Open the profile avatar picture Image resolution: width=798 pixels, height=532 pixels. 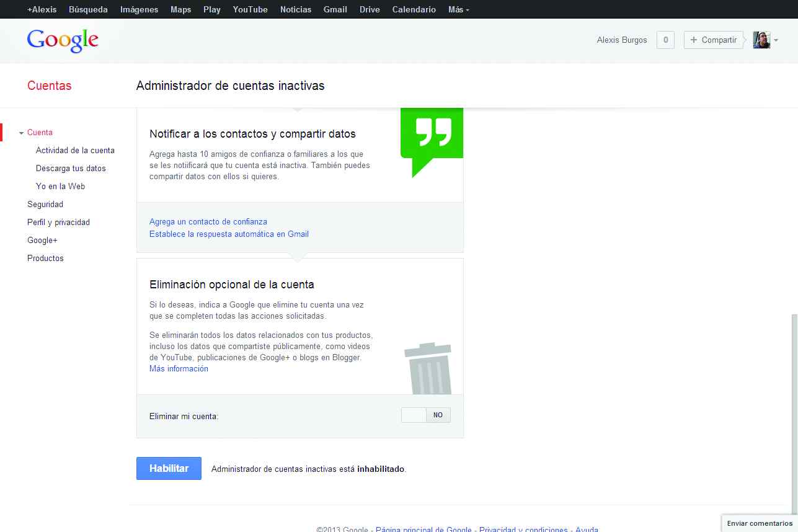pos(761,40)
